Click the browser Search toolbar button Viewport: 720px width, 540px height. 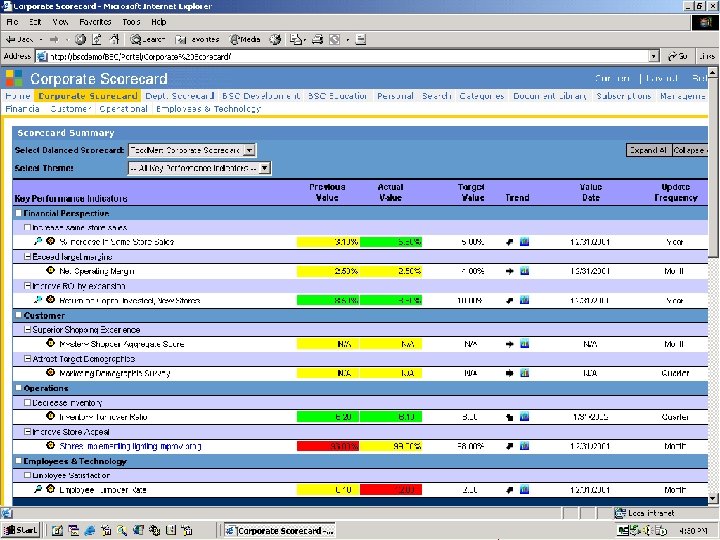149,39
